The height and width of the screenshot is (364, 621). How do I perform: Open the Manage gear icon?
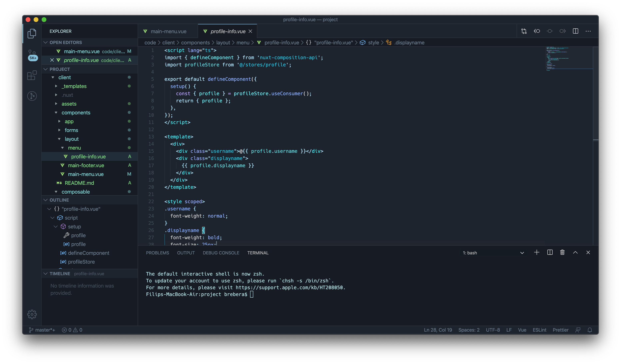click(32, 314)
